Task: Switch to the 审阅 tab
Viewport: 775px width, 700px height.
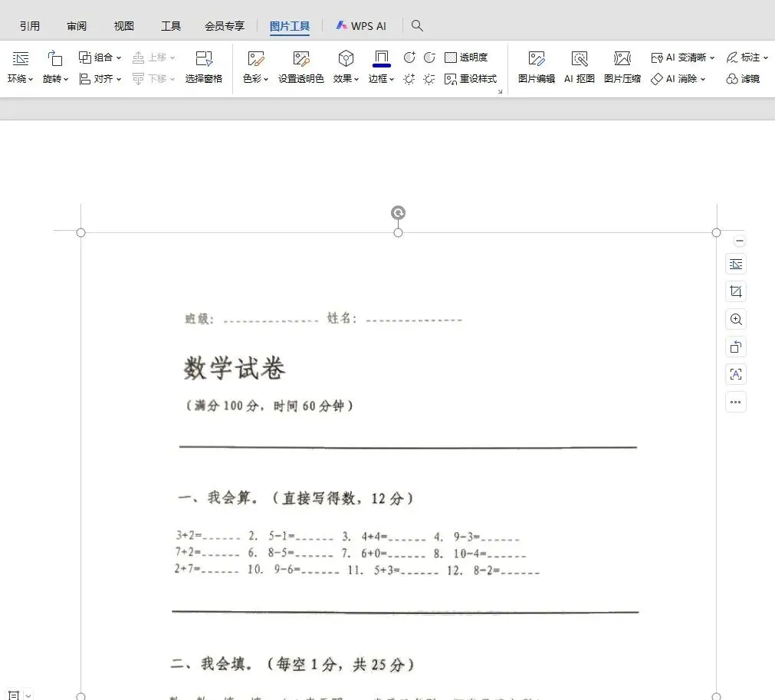Action: coord(76,25)
